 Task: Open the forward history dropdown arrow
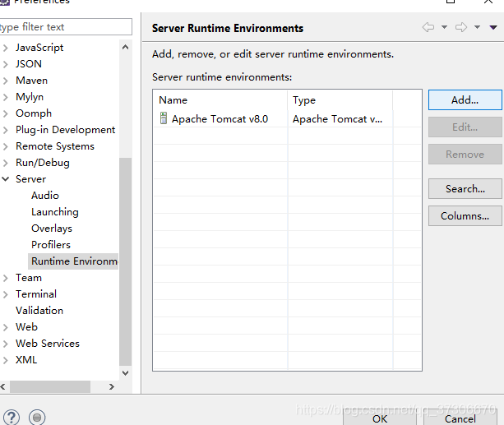pyautogui.click(x=478, y=27)
